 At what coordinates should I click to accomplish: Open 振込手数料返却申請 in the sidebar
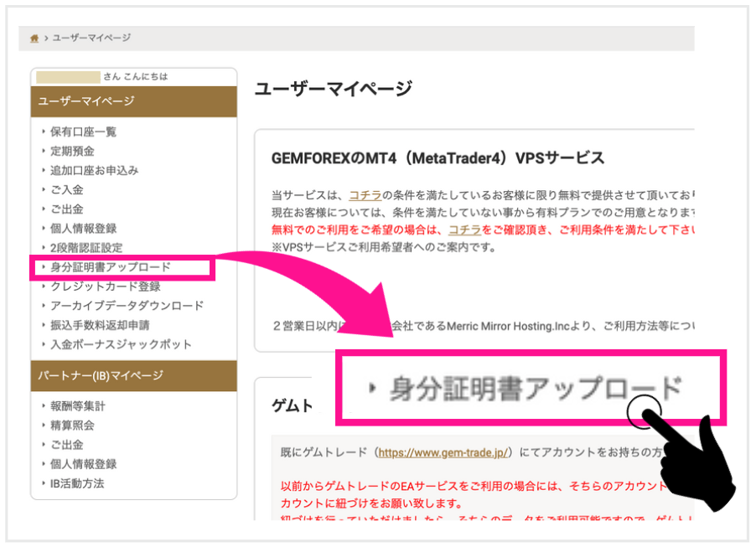(100, 325)
